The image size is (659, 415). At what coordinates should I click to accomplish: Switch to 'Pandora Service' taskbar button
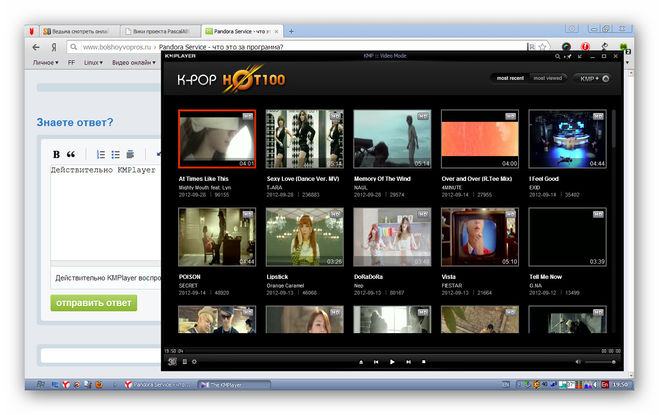click(159, 385)
